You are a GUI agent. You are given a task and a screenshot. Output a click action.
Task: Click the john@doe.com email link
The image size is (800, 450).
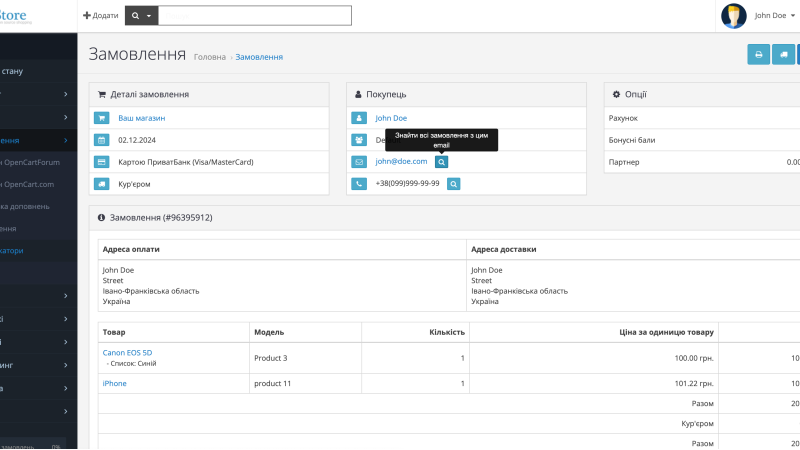coord(402,161)
